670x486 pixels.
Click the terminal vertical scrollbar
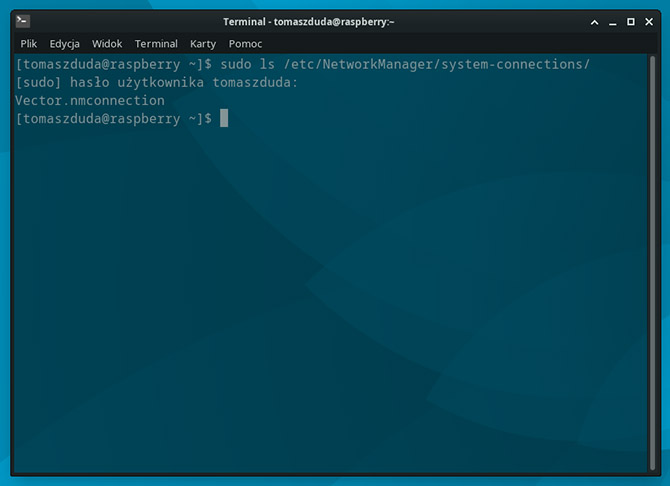tap(652, 263)
